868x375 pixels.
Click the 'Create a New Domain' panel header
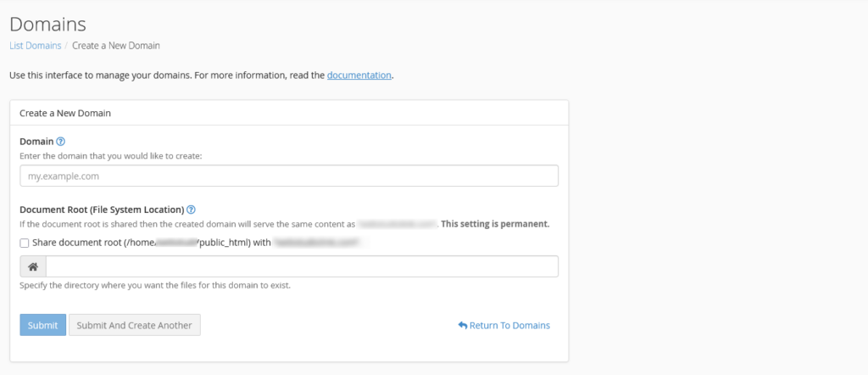(65, 112)
